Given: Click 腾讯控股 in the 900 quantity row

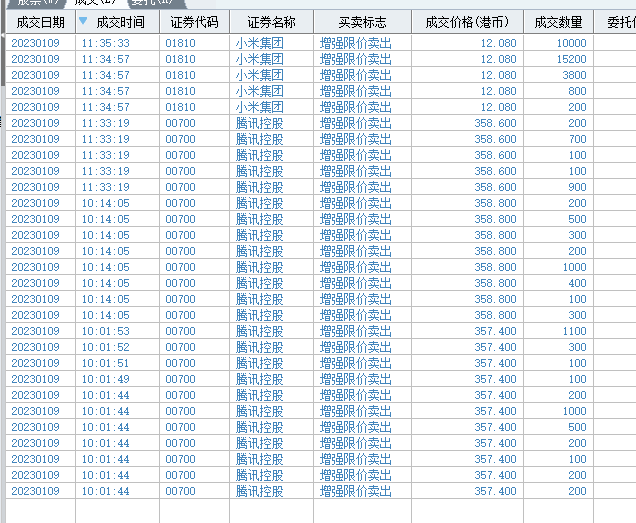Looking at the screenshot, I should 260,187.
